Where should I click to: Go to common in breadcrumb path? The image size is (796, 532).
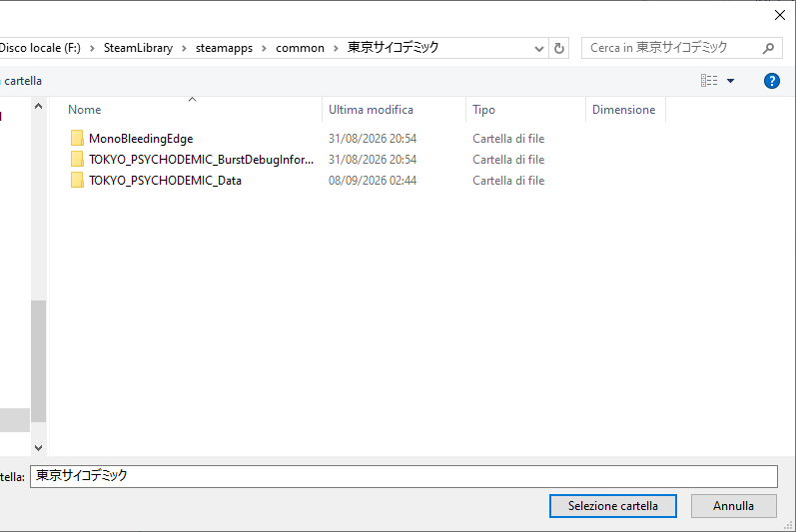(x=300, y=48)
